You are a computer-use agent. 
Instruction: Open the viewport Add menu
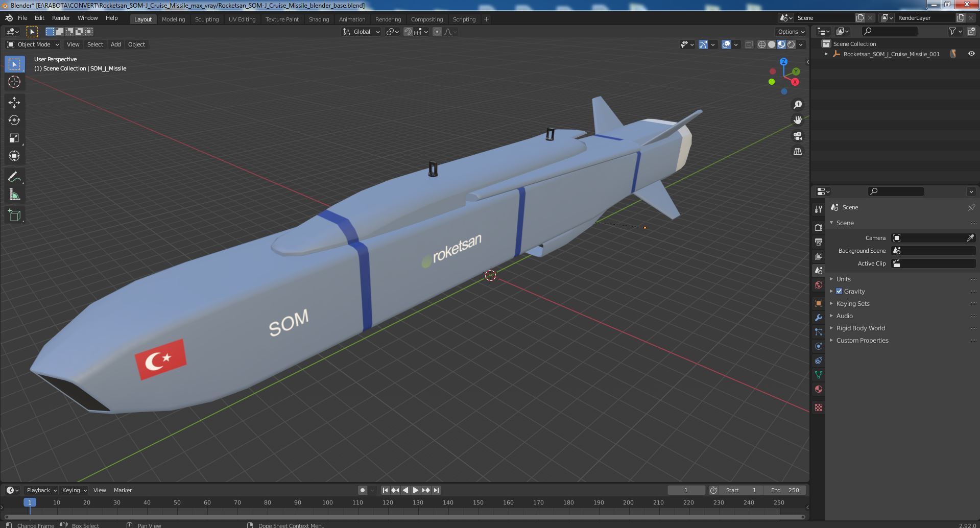[116, 44]
